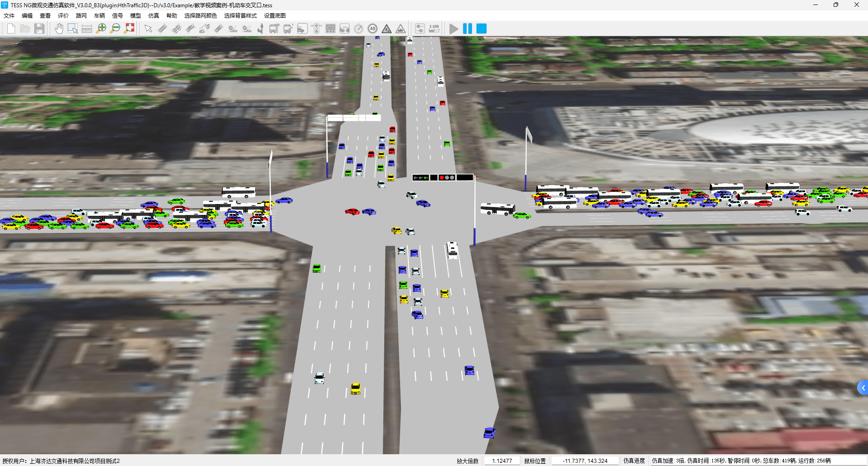
Task: Open the 选择背景样式 menu
Action: (x=240, y=16)
